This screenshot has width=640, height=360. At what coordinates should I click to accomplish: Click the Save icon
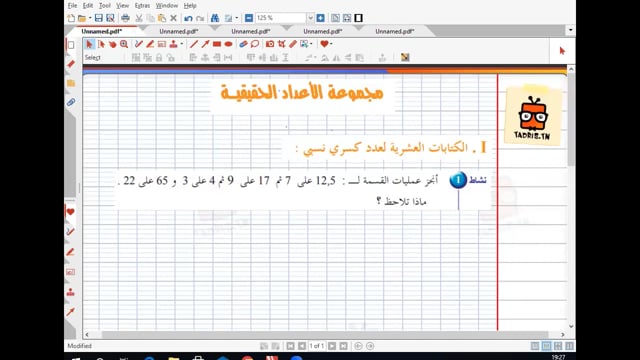coord(98,18)
